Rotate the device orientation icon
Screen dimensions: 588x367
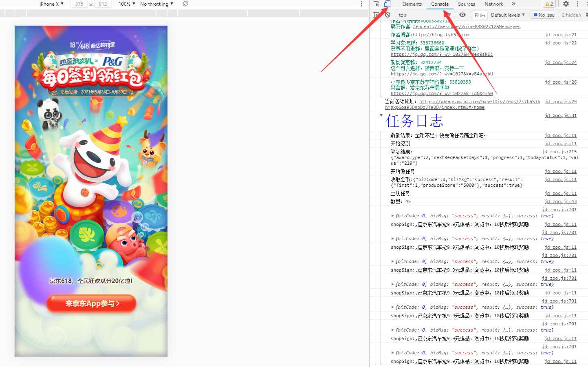[185, 4]
